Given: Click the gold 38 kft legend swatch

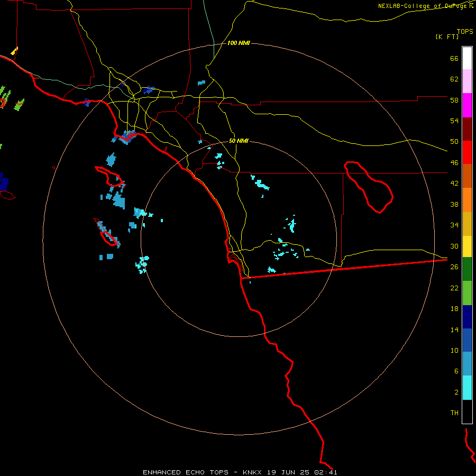Looking at the screenshot, I should pyautogui.click(x=467, y=224).
